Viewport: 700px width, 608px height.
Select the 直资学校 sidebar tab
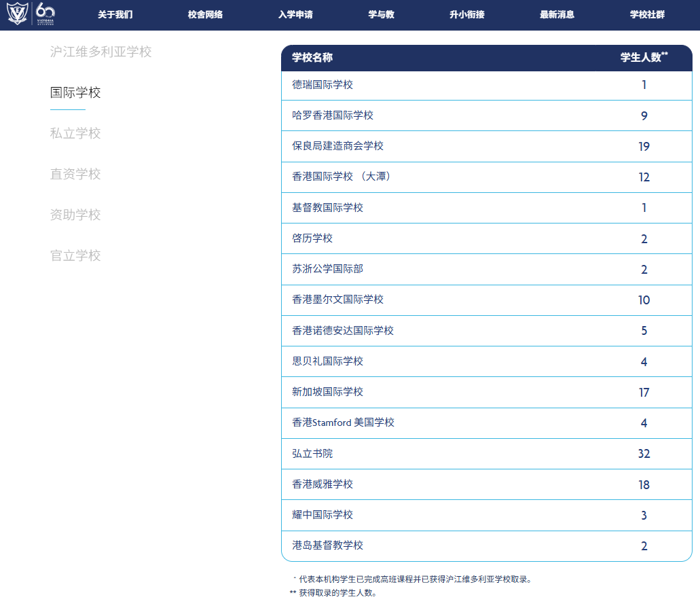coord(75,174)
